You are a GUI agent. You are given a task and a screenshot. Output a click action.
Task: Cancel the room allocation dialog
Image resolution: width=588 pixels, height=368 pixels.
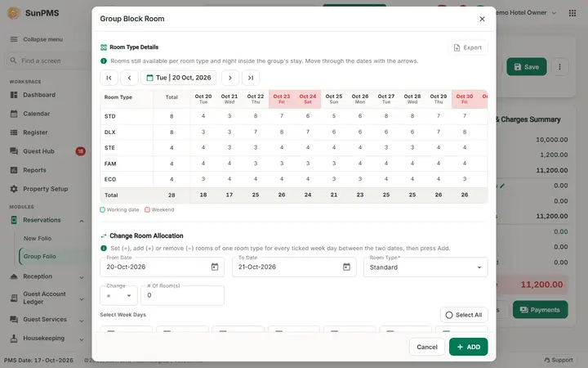click(427, 347)
